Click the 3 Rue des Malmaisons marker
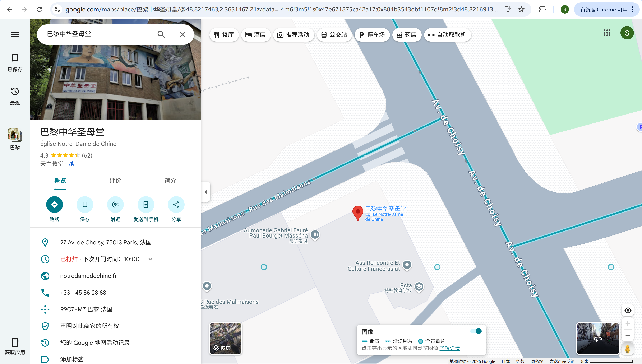 click(x=207, y=286)
